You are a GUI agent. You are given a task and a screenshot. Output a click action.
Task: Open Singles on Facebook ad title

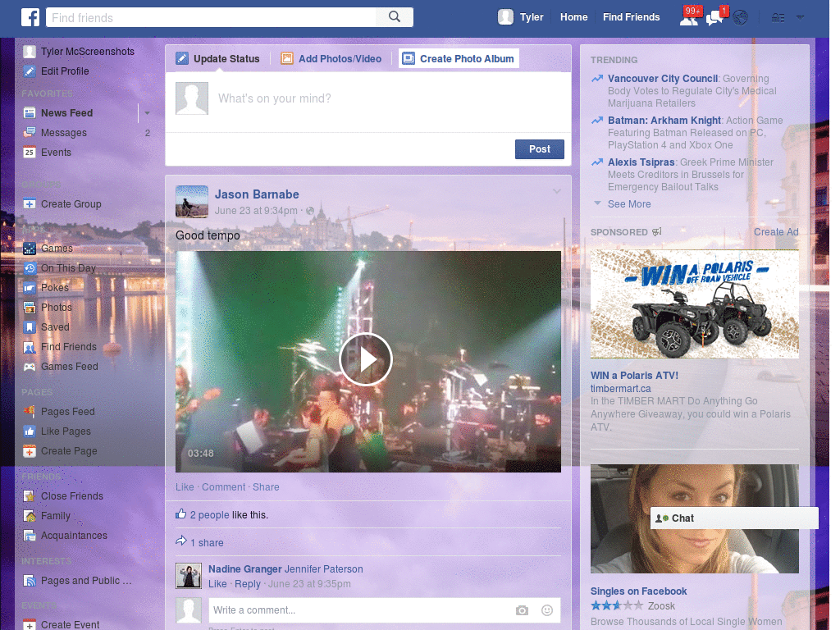point(638,591)
